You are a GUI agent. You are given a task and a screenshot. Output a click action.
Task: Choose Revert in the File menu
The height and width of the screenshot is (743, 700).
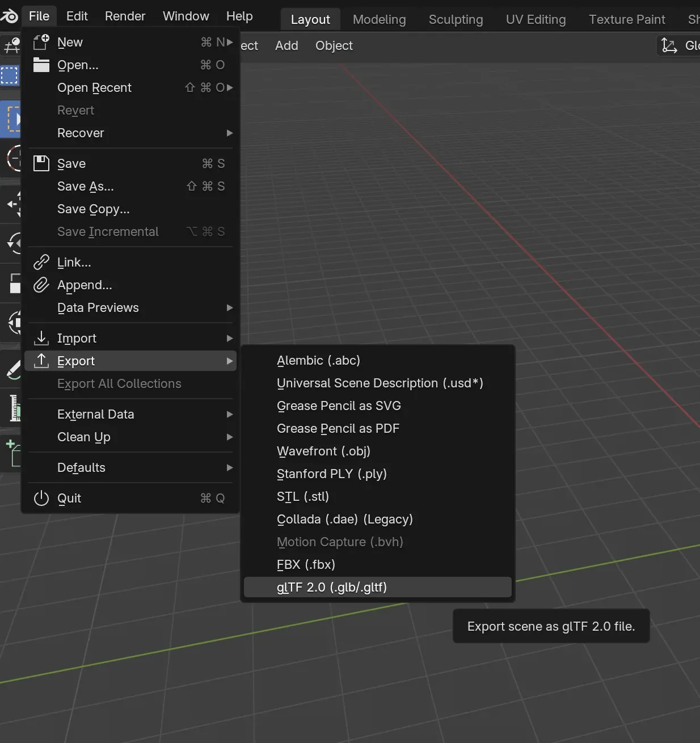tap(130, 110)
